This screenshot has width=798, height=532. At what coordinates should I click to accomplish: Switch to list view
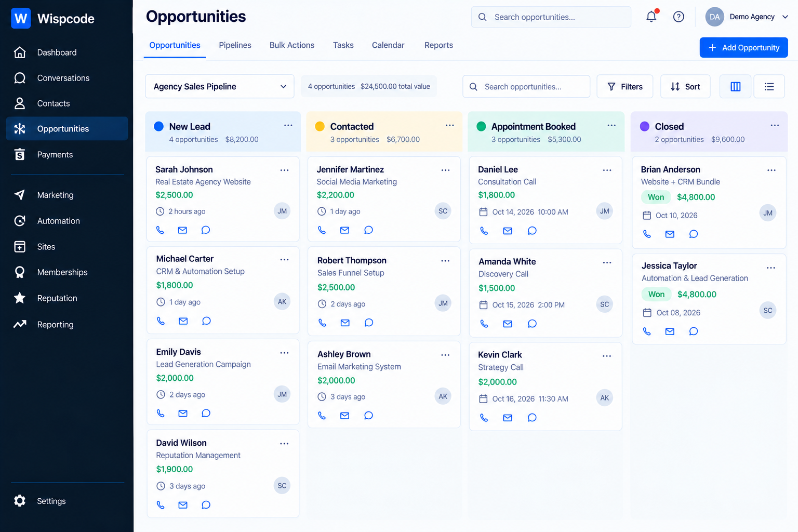click(769, 86)
